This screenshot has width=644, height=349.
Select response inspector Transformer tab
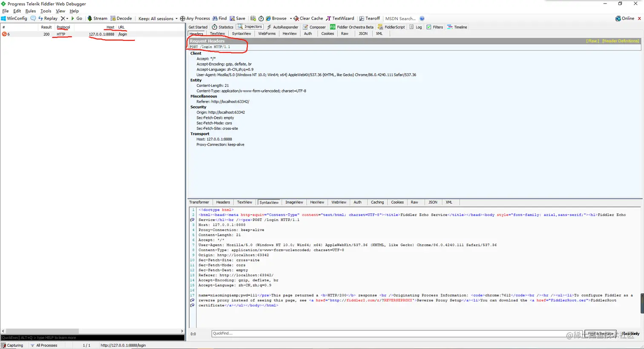tap(199, 202)
